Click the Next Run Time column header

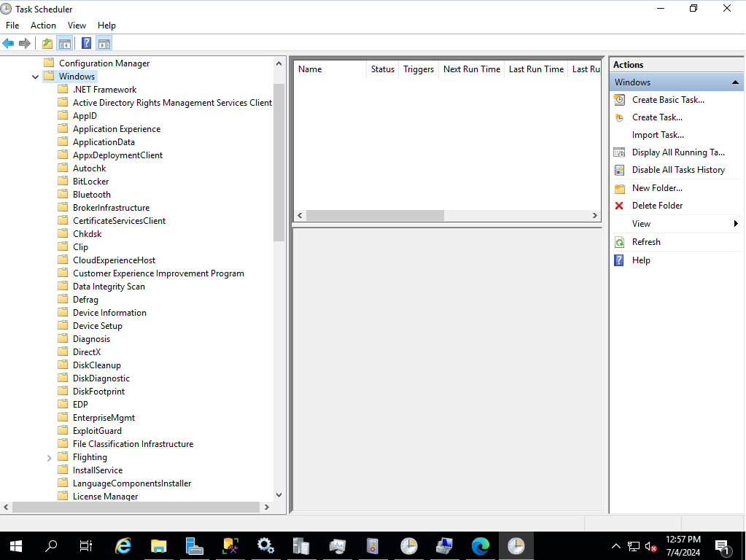click(472, 69)
